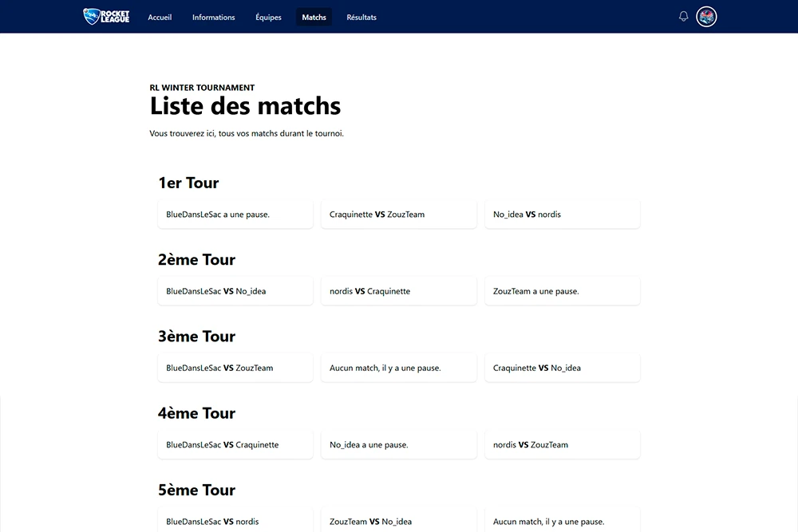Viewport: 798px width, 532px height.
Task: Go to the Accueil page
Action: coord(160,18)
